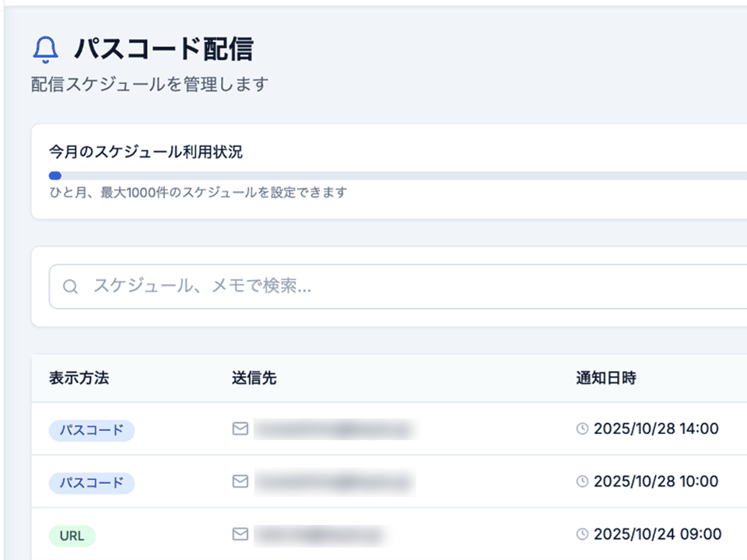Screen dimensions: 747x560
Task: Select the パスコード badge in the 14:00 row
Action: (x=92, y=429)
